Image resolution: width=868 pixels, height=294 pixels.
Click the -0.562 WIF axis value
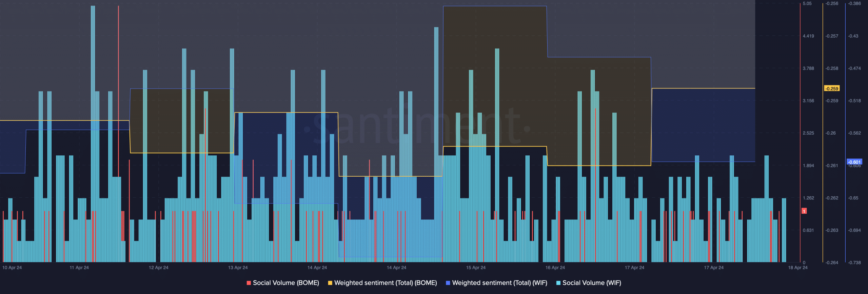(x=854, y=133)
